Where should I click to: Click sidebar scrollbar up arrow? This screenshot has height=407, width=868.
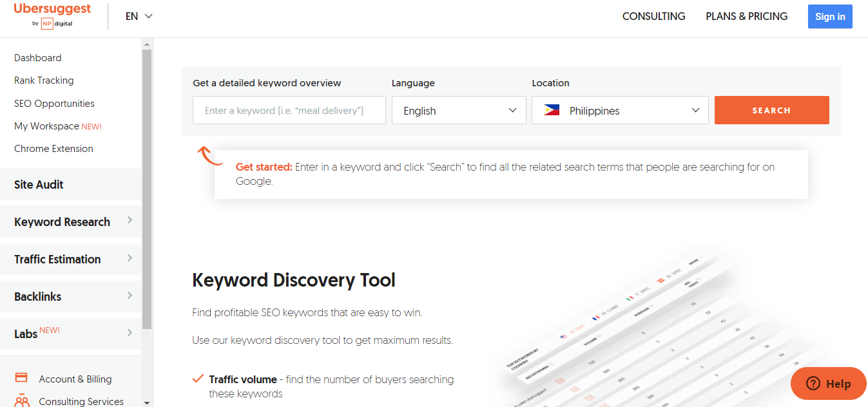pyautogui.click(x=147, y=44)
